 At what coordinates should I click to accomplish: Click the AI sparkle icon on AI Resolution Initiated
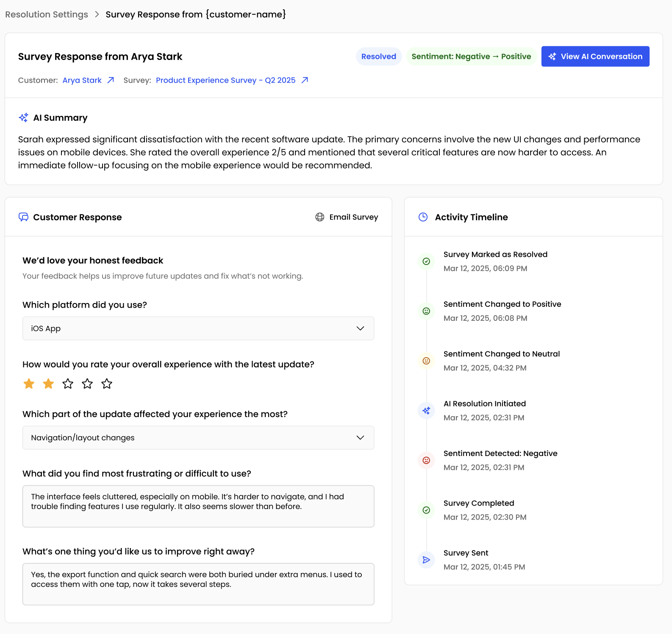(x=426, y=410)
